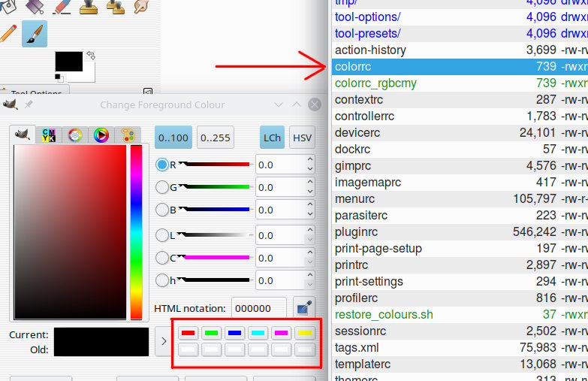The height and width of the screenshot is (381, 588).
Task: Switch colour model to HSV
Action: click(x=302, y=138)
